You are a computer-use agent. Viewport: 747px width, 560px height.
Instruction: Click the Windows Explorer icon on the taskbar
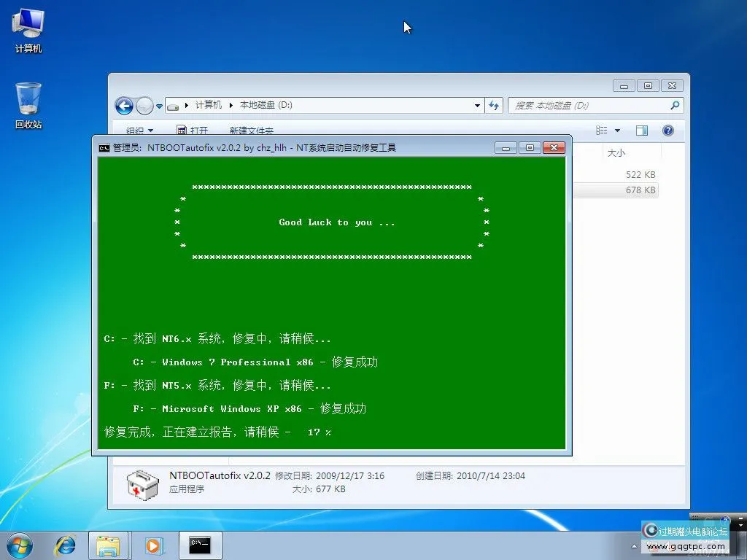pyautogui.click(x=109, y=545)
